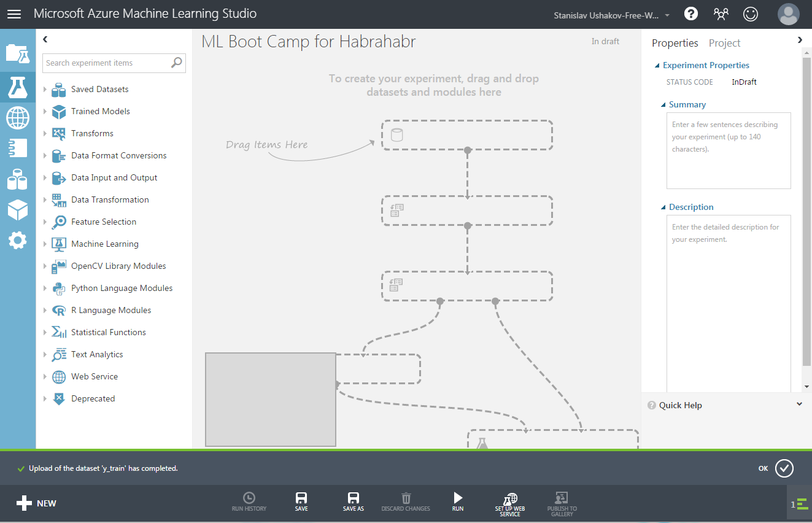Open Projects in left sidebar

click(x=18, y=54)
